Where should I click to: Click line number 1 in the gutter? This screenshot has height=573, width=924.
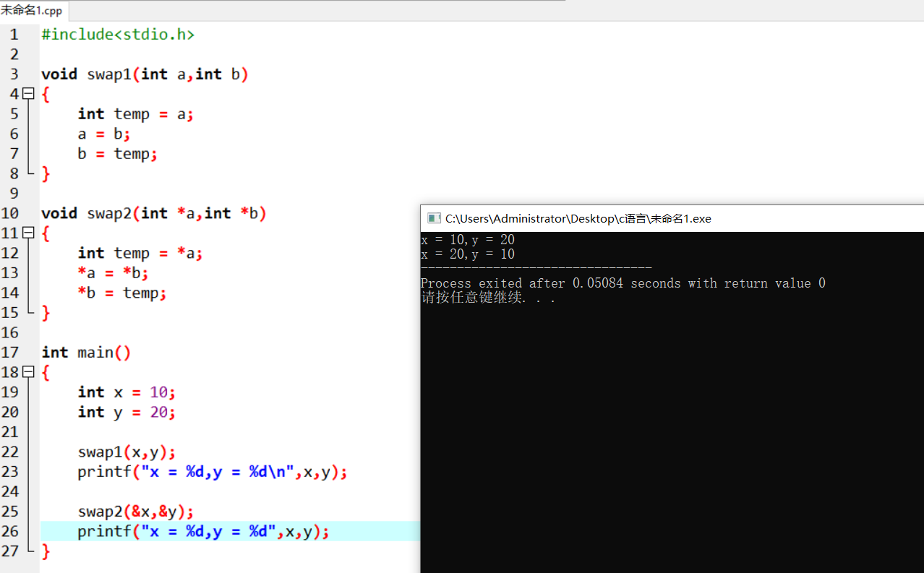click(x=14, y=34)
